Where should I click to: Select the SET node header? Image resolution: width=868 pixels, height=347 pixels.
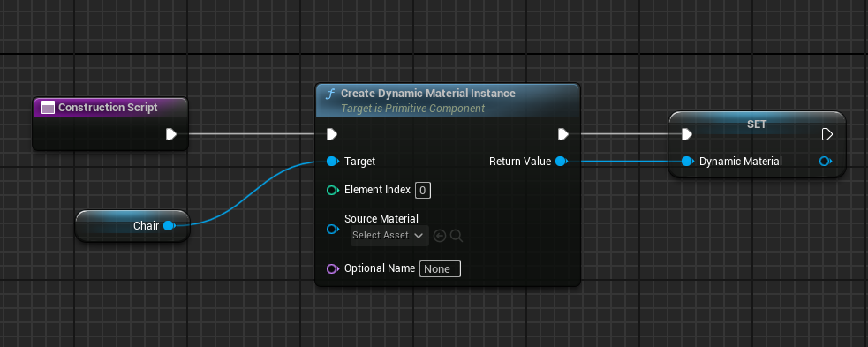pyautogui.click(x=757, y=124)
